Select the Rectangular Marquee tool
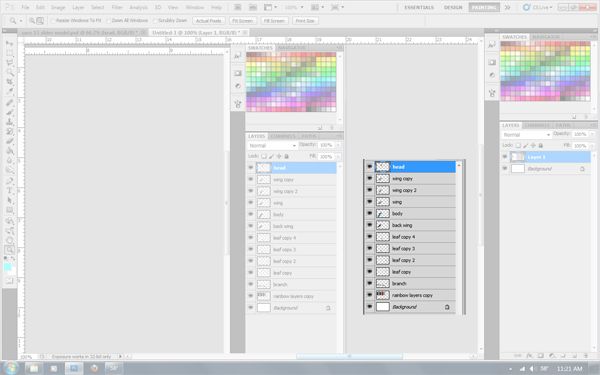Viewport: 600px width, 375px height. [9, 53]
